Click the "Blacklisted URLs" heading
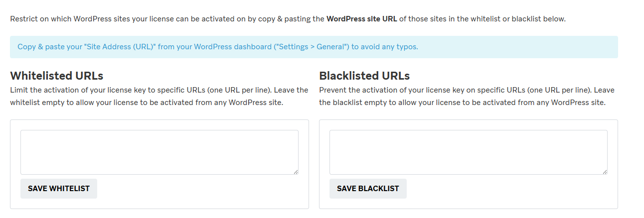This screenshot has width=644, height=218. pos(364,76)
